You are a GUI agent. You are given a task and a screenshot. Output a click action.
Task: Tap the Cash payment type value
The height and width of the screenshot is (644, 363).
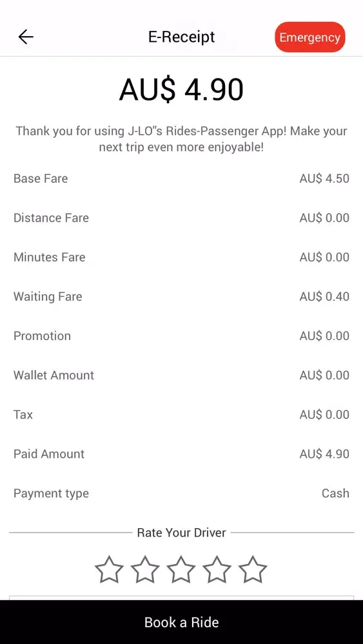pyautogui.click(x=335, y=493)
